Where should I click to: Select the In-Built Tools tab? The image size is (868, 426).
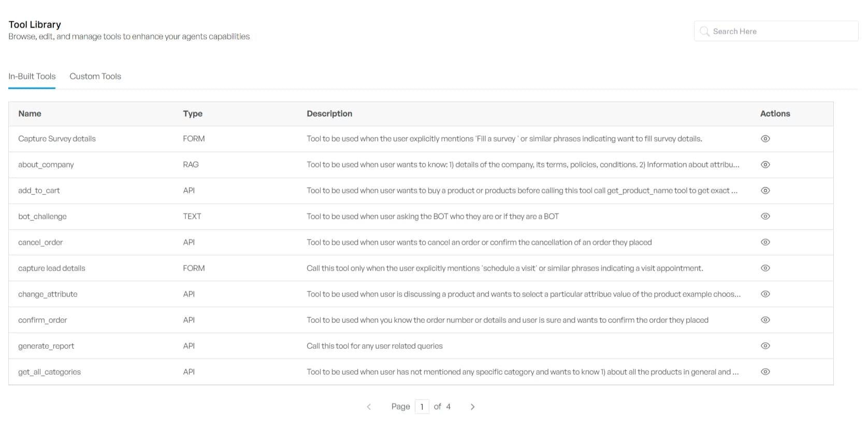tap(32, 76)
